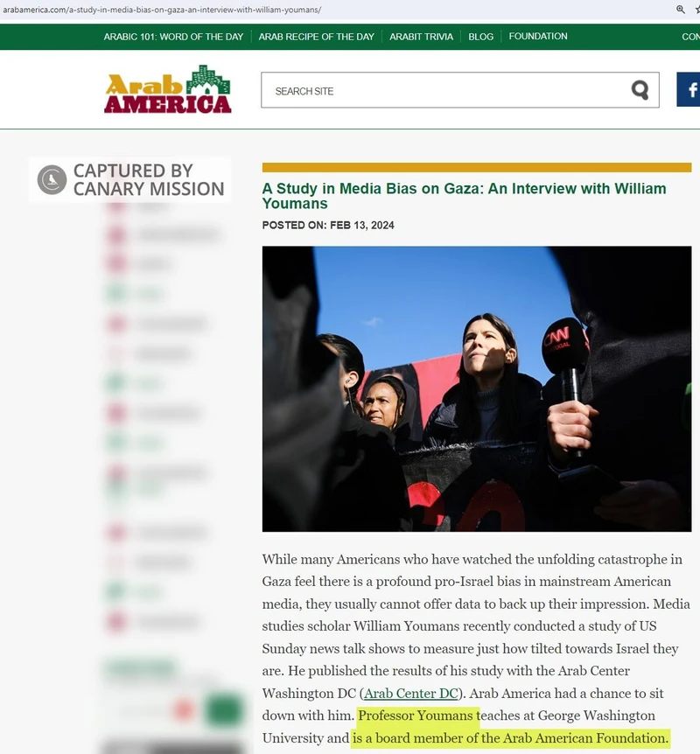
Task: Open the Blog menu item
Action: pos(480,37)
